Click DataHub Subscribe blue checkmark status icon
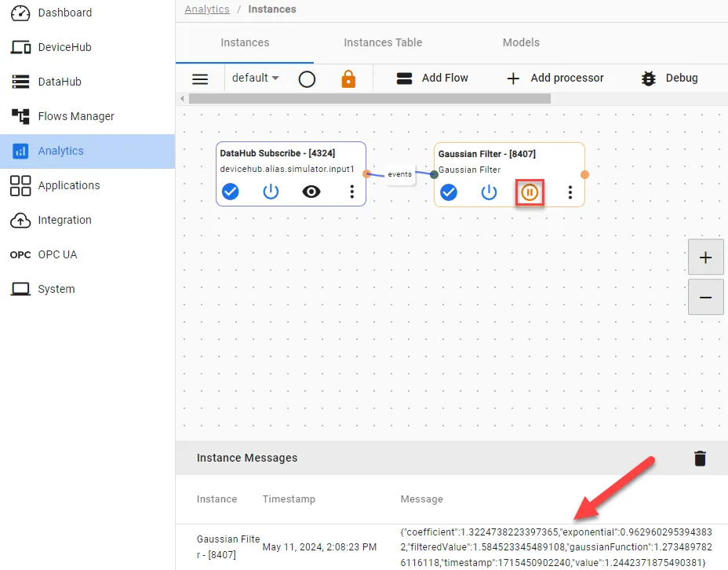This screenshot has width=728, height=570. 231,192
